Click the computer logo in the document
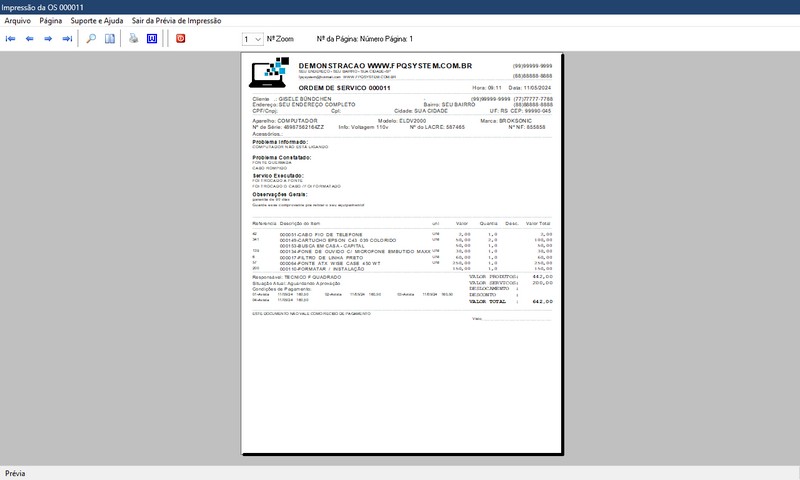This screenshot has width=800, height=480. pyautogui.click(x=269, y=72)
